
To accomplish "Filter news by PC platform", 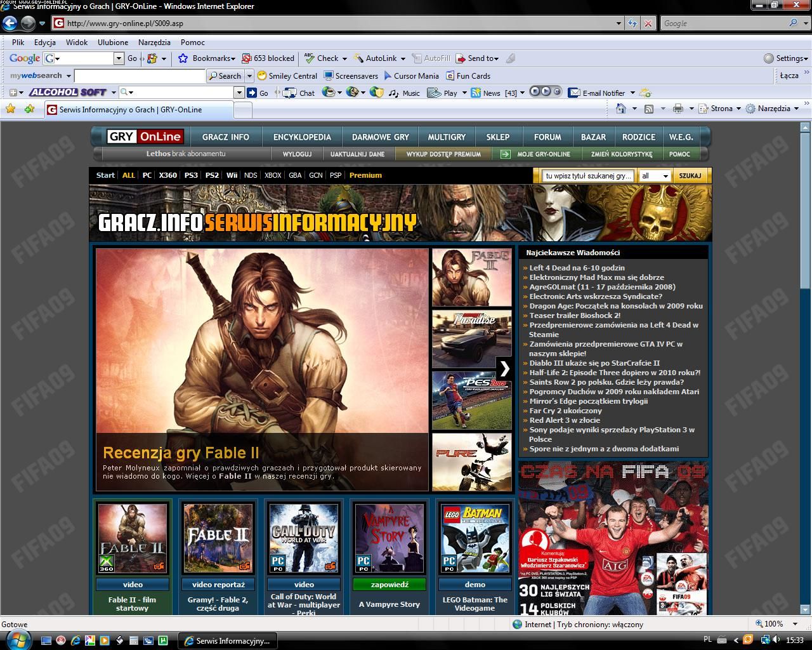I will tap(147, 175).
